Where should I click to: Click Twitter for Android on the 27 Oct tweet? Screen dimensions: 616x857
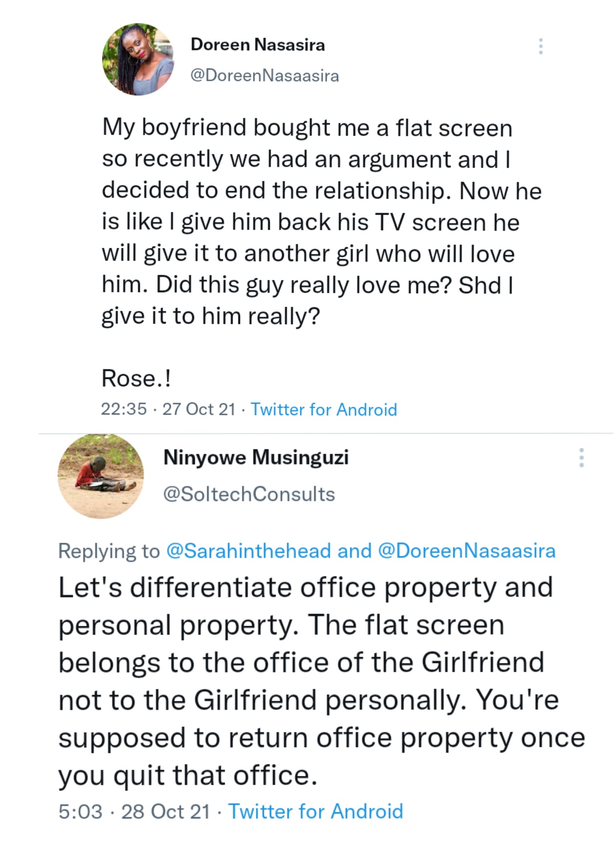click(323, 409)
